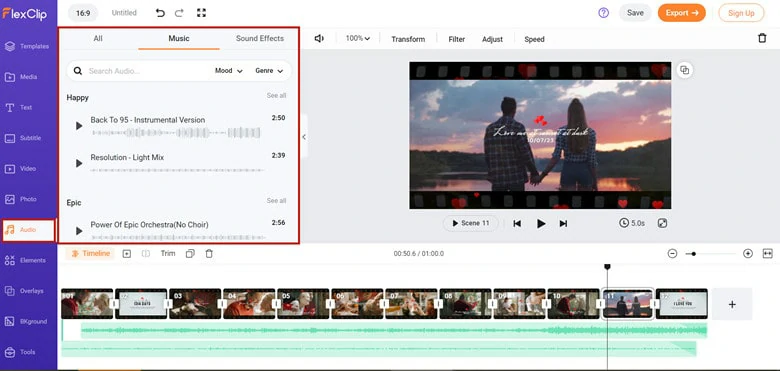Click the volume speaker icon
The image size is (780, 371).
tap(319, 39)
